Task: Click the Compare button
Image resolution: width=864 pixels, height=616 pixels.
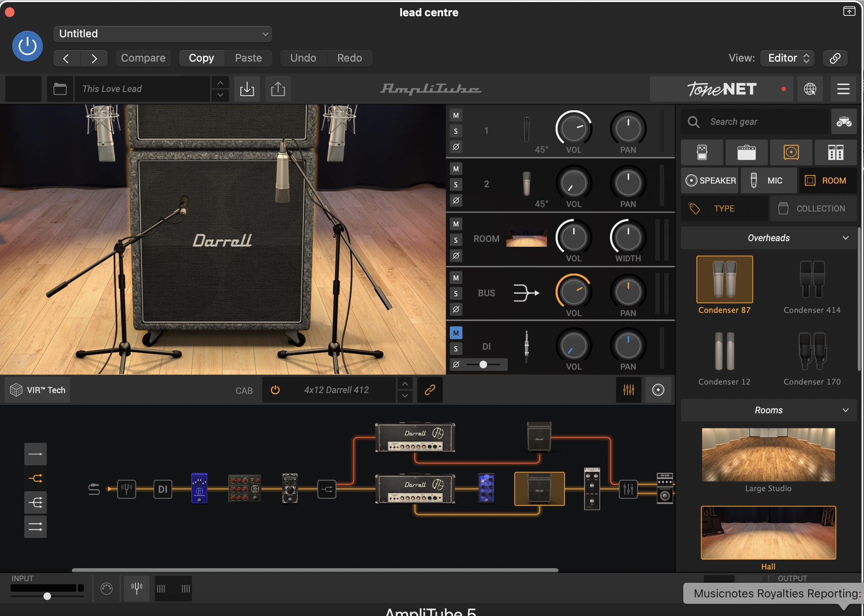Action: [143, 58]
